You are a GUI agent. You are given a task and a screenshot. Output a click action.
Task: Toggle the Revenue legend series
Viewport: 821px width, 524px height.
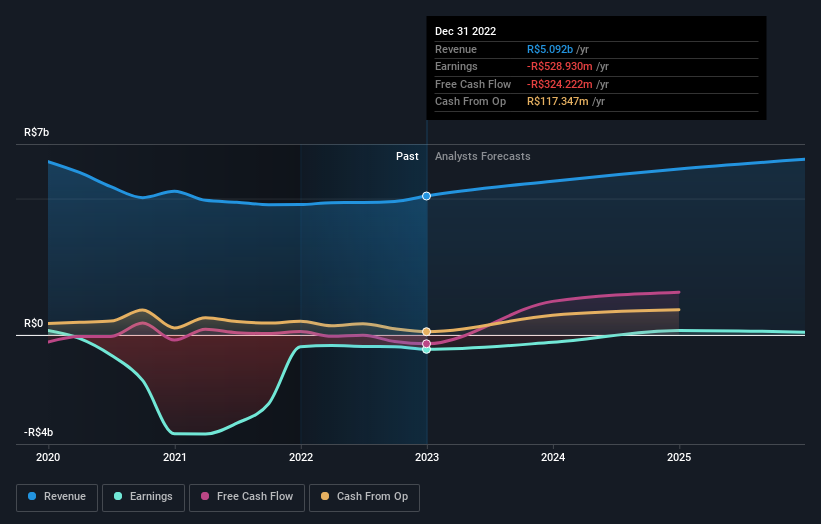[x=57, y=497]
